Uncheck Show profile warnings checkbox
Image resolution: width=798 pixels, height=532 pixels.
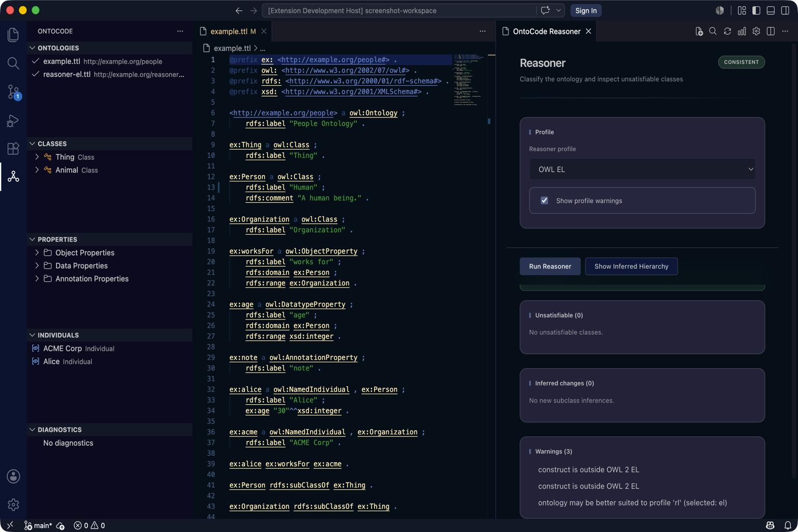pos(544,201)
